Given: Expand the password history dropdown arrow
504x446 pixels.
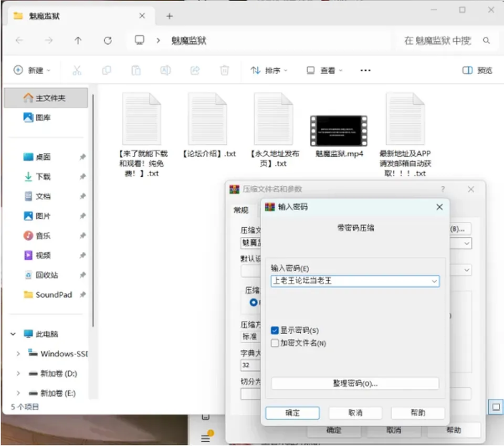Looking at the screenshot, I should point(434,281).
